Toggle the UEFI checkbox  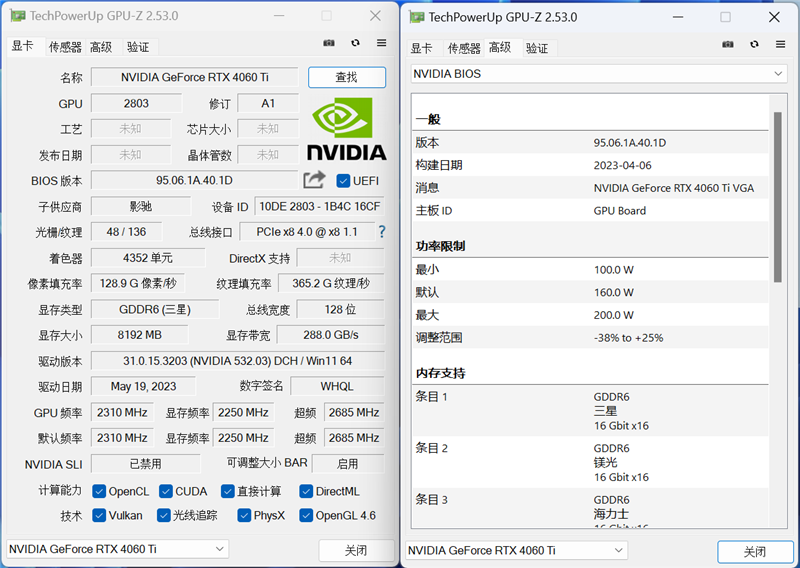tap(343, 181)
